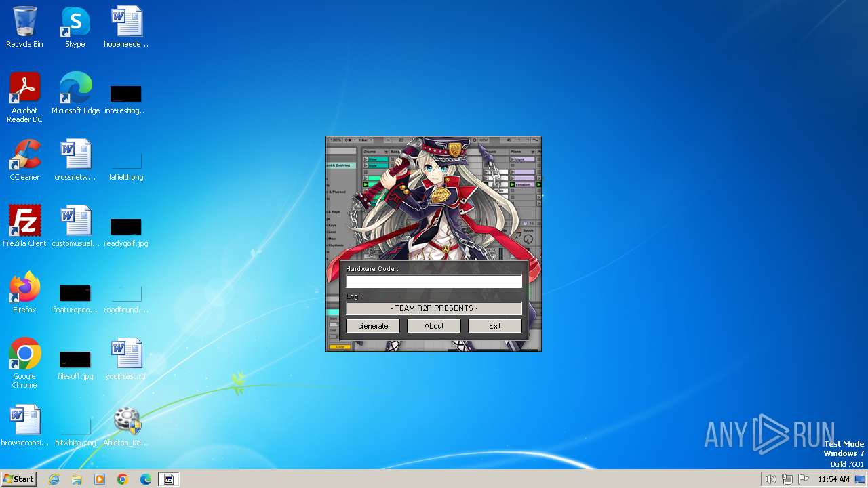Select the customusual Word document icon

75,226
